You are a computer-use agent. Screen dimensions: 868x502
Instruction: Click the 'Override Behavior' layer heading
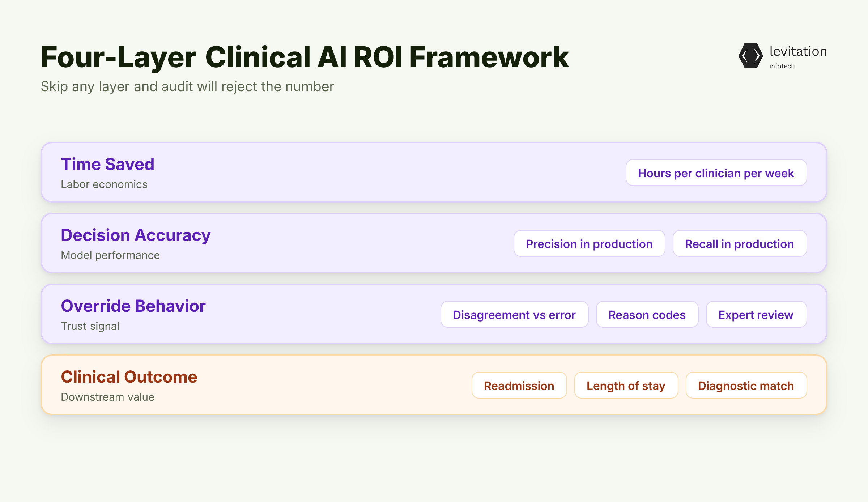(133, 306)
